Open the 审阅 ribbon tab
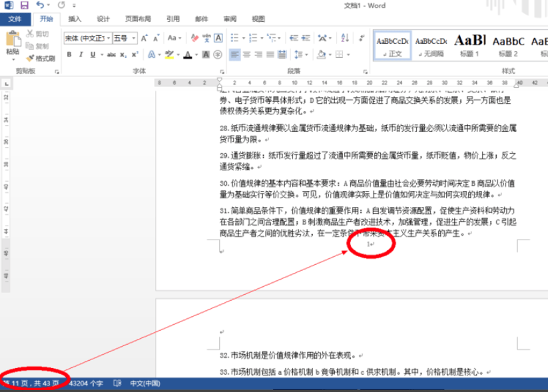The height and width of the screenshot is (392, 548). pyautogui.click(x=230, y=19)
